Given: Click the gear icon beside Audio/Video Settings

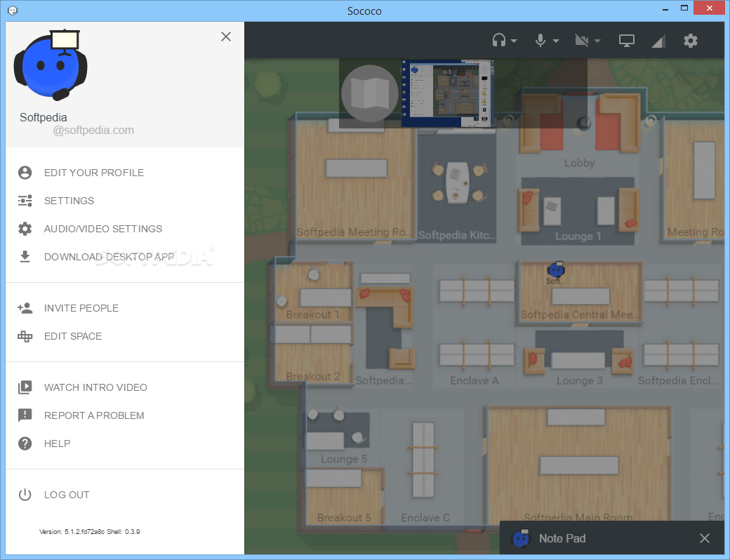Looking at the screenshot, I should [25, 229].
